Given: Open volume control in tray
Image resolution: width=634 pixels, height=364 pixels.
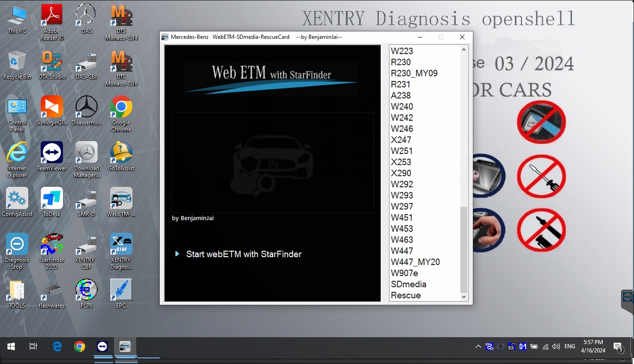Looking at the screenshot, I should (556, 346).
